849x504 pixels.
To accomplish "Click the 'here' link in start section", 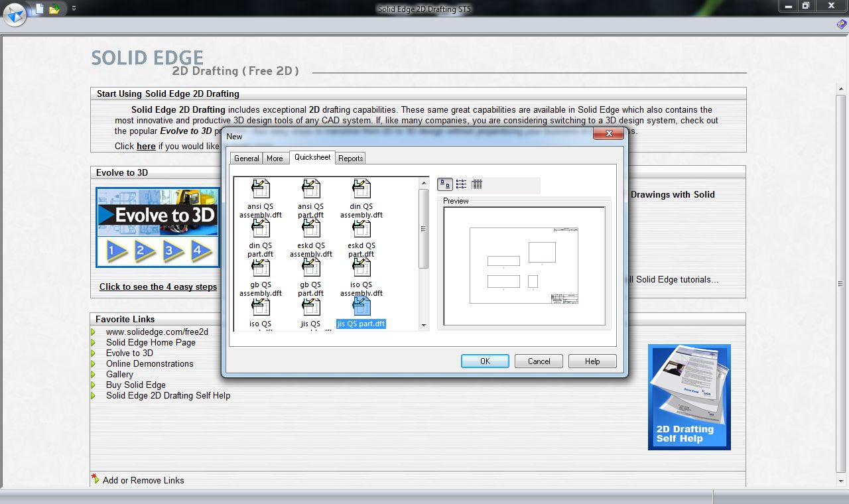I will click(x=146, y=146).
